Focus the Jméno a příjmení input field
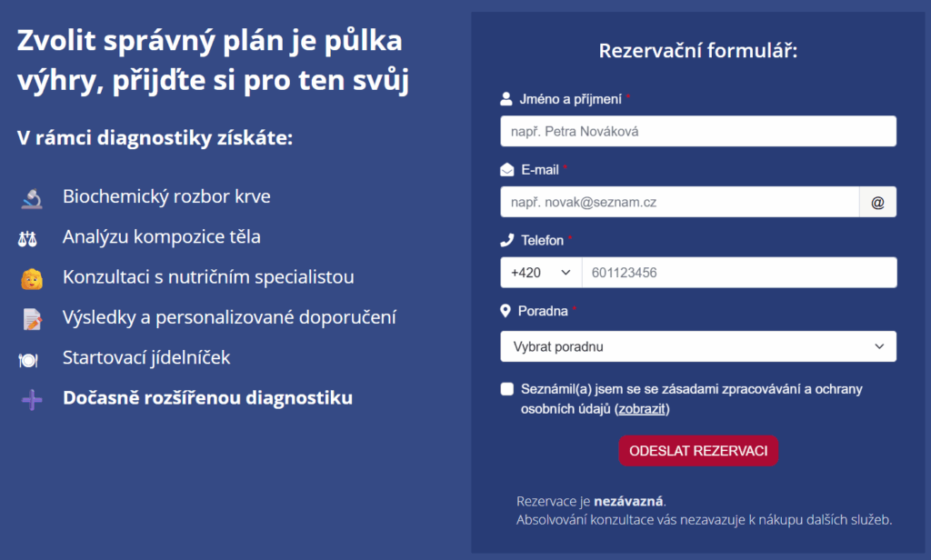This screenshot has width=931, height=560. [698, 131]
